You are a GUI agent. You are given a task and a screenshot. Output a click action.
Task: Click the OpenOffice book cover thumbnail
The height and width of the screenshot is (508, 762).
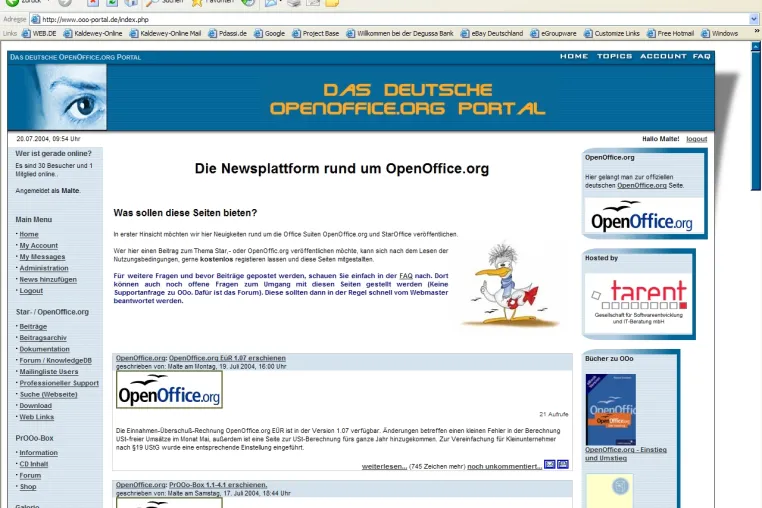pos(610,409)
